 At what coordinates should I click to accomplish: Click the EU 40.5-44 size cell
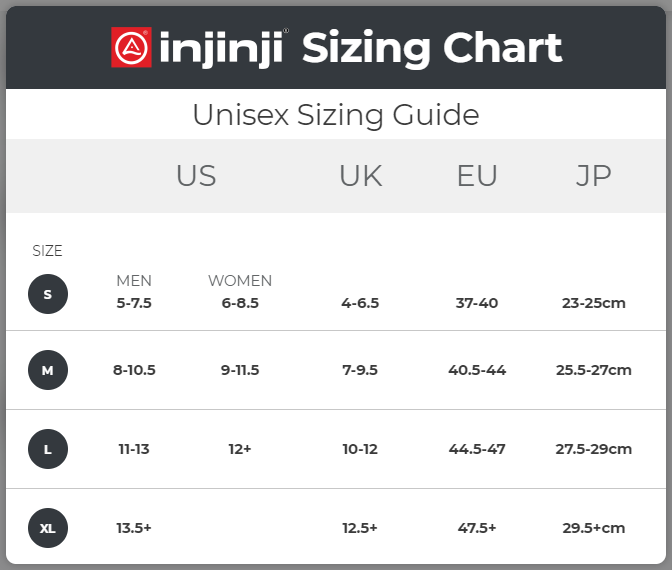(477, 370)
